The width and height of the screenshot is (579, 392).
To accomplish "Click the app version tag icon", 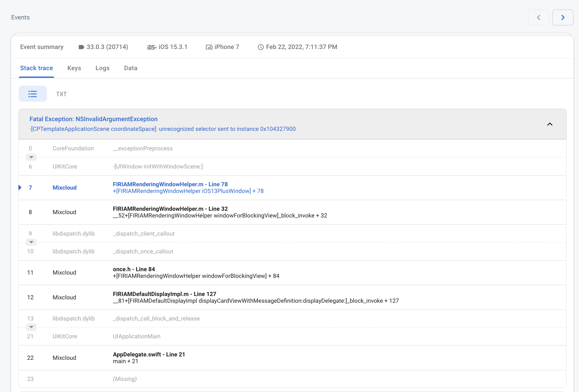I will click(81, 47).
